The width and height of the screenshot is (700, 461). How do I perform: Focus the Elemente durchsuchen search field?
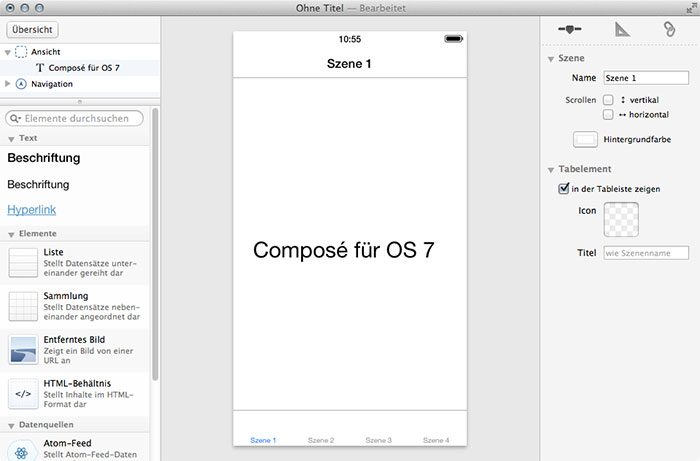coord(75,118)
